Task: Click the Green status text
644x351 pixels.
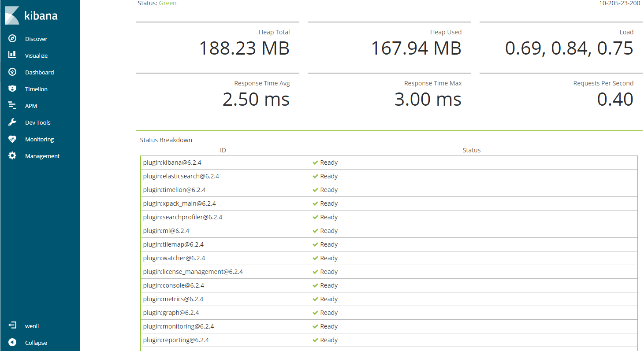Action: [167, 3]
